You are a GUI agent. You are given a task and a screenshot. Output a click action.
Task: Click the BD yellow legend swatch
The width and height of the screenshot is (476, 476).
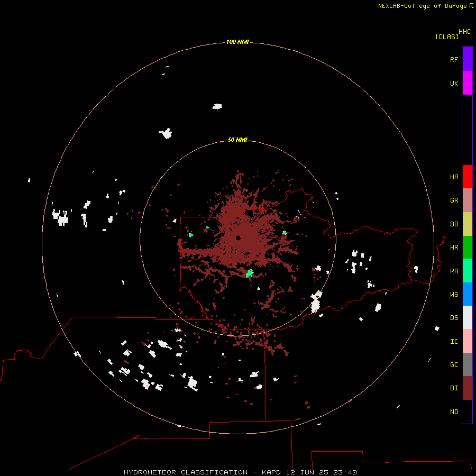pyautogui.click(x=467, y=224)
